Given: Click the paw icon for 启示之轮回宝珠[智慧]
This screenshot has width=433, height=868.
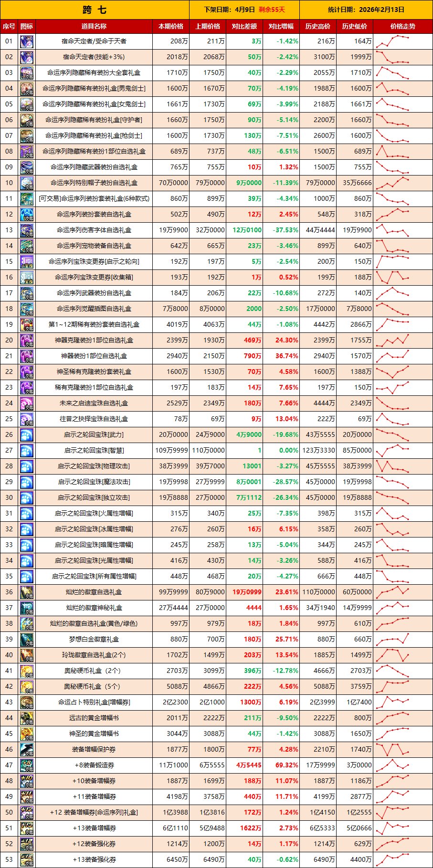Looking at the screenshot, I should tap(27, 451).
